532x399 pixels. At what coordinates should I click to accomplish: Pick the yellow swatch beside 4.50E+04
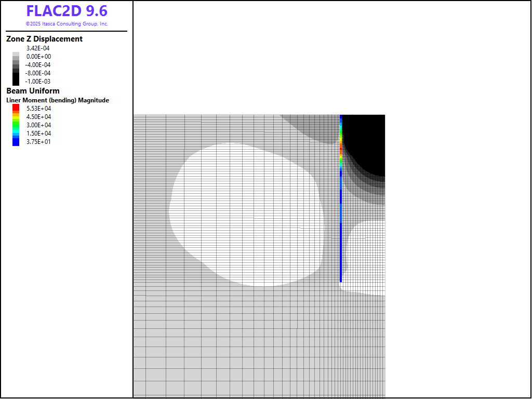click(16, 116)
